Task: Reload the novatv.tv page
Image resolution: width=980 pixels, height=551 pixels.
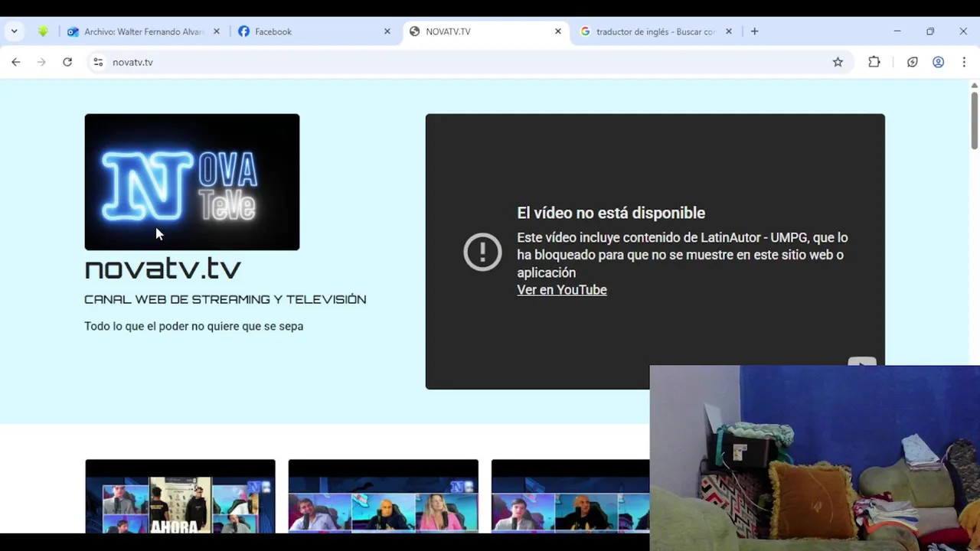Action: (x=67, y=62)
